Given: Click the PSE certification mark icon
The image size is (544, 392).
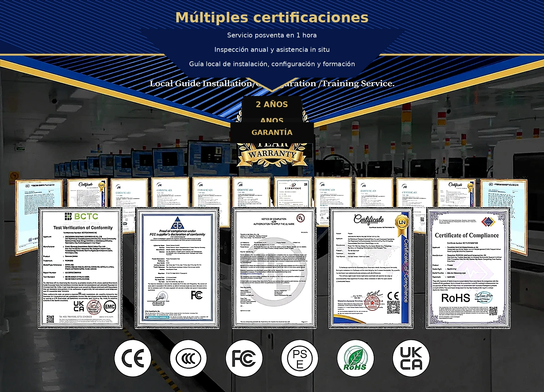Looking at the screenshot, I should click(x=300, y=358).
